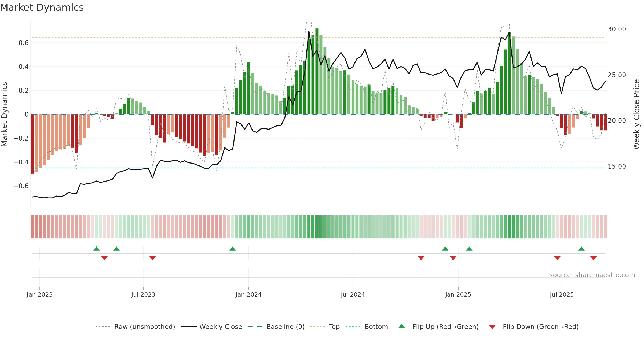Click the Market Dynamics chart title
Image resolution: width=644 pixels, height=362 pixels.
(42, 8)
